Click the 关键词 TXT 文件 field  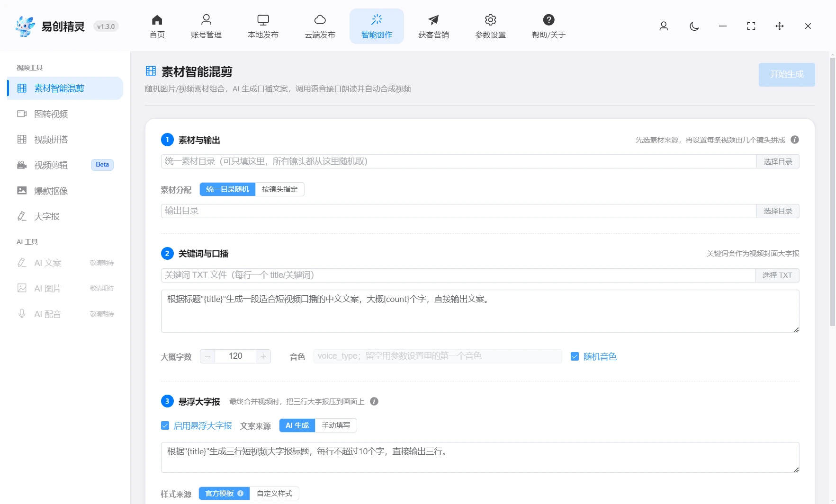pos(458,275)
